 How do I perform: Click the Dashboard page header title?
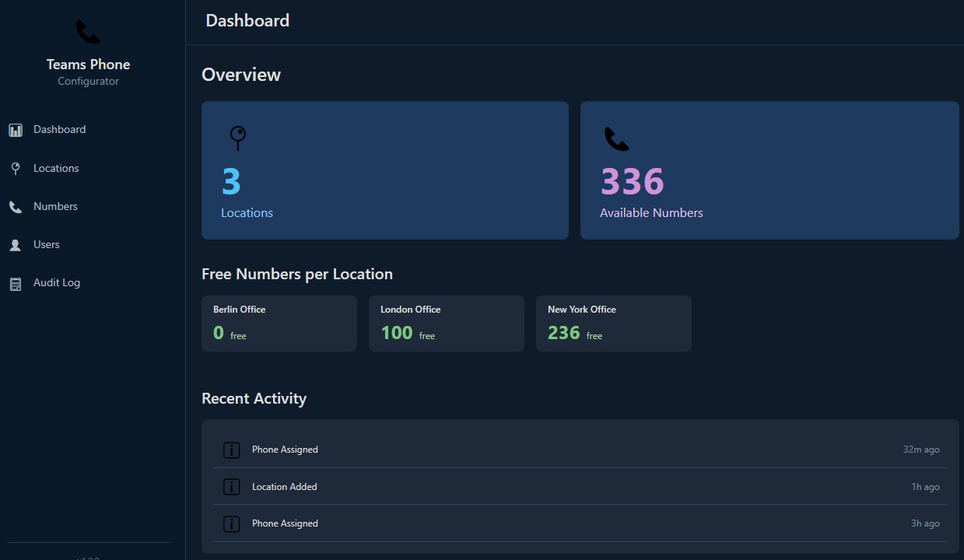[247, 21]
